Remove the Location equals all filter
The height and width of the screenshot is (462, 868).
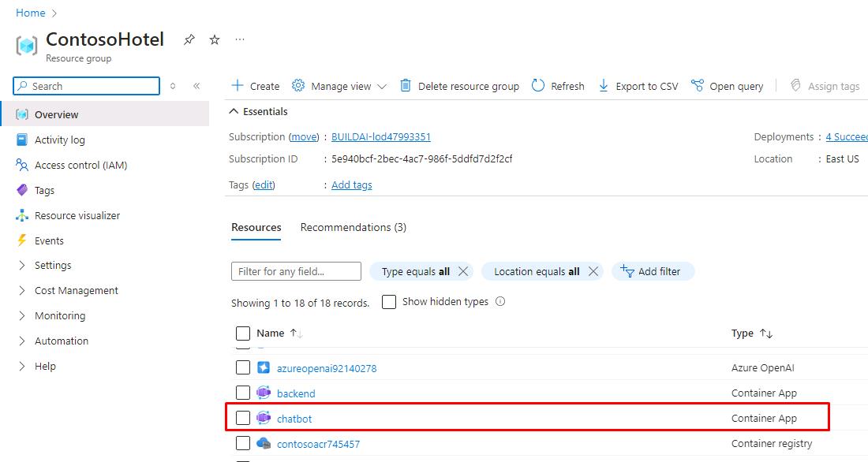(x=593, y=271)
